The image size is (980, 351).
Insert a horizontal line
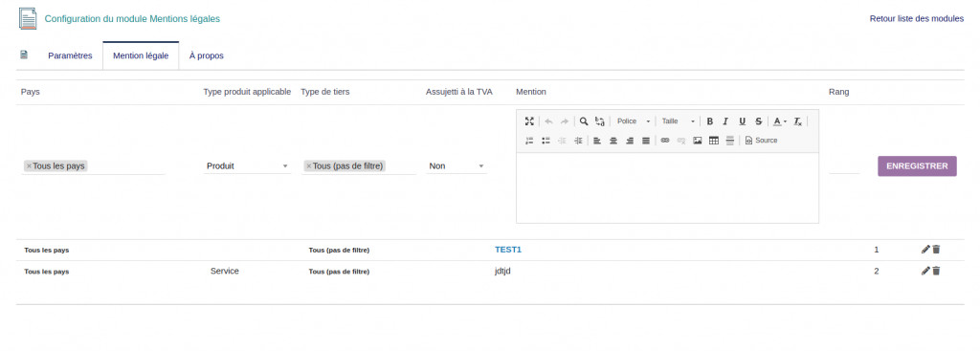[729, 141]
